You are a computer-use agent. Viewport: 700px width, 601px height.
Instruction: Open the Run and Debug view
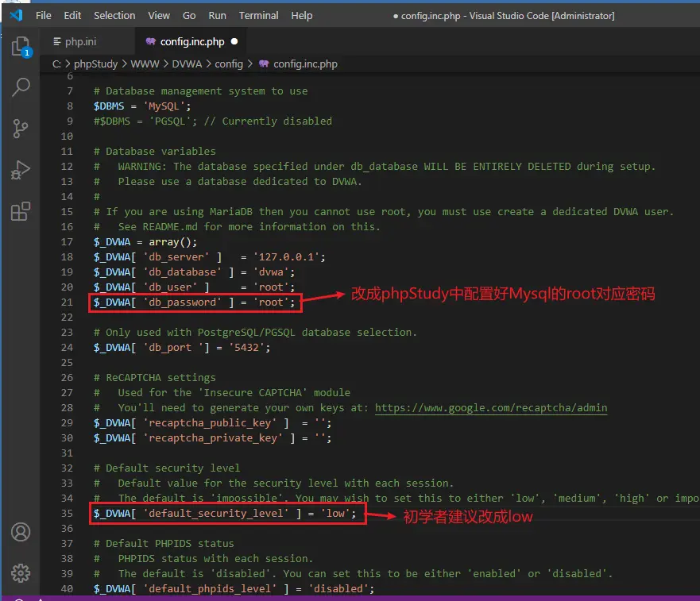[x=20, y=170]
